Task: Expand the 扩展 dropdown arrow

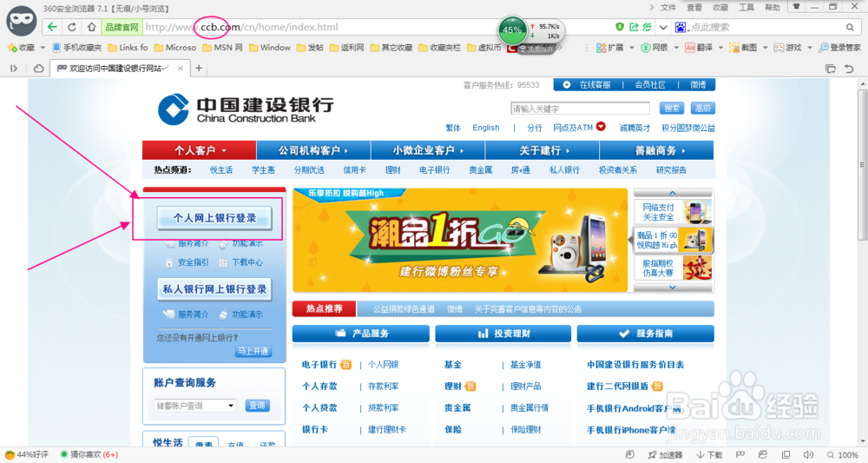Action: point(632,48)
